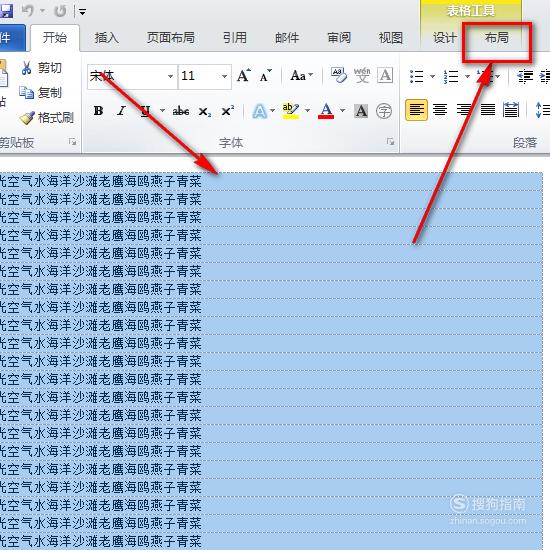The height and width of the screenshot is (550, 550).
Task: Click the Redo icon in quick access toolbar
Action: [61, 11]
